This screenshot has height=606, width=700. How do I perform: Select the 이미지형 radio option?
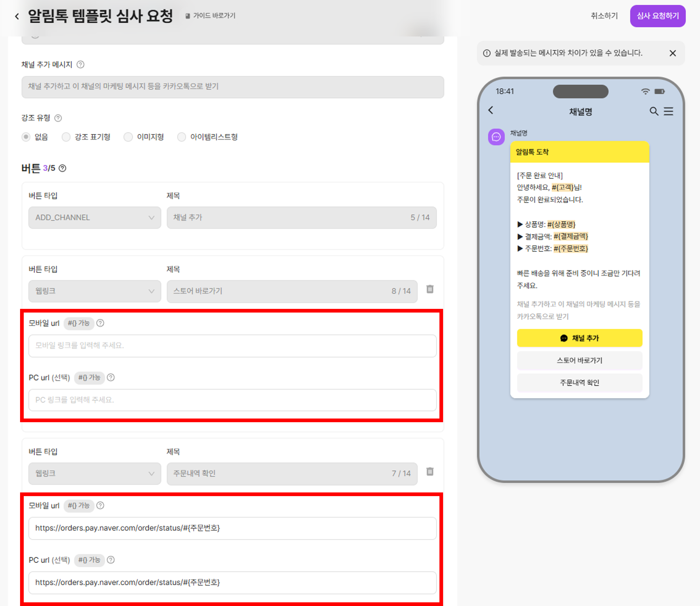[x=128, y=137]
